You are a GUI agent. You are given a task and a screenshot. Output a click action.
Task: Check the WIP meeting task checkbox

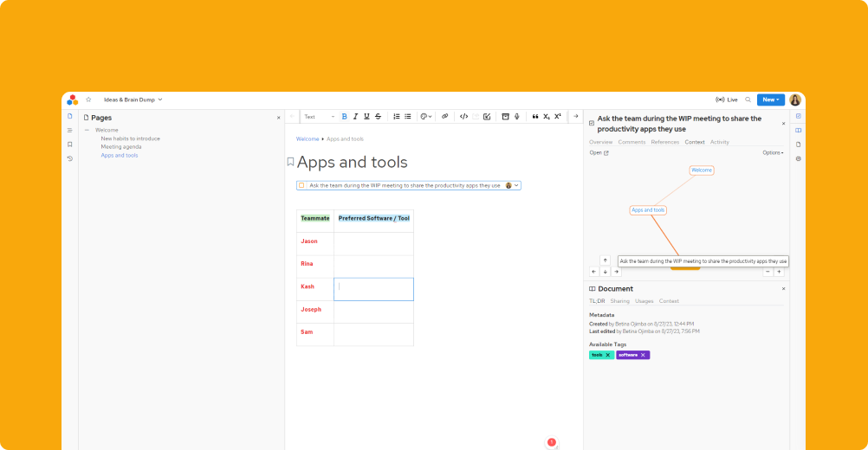(x=301, y=185)
